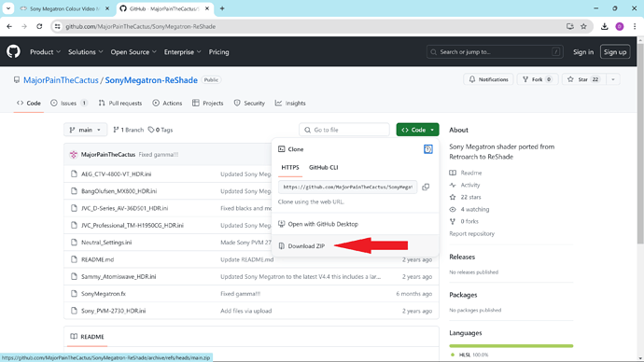Copy the HTTPS clone URL
The height and width of the screenshot is (362, 644).
(x=426, y=187)
